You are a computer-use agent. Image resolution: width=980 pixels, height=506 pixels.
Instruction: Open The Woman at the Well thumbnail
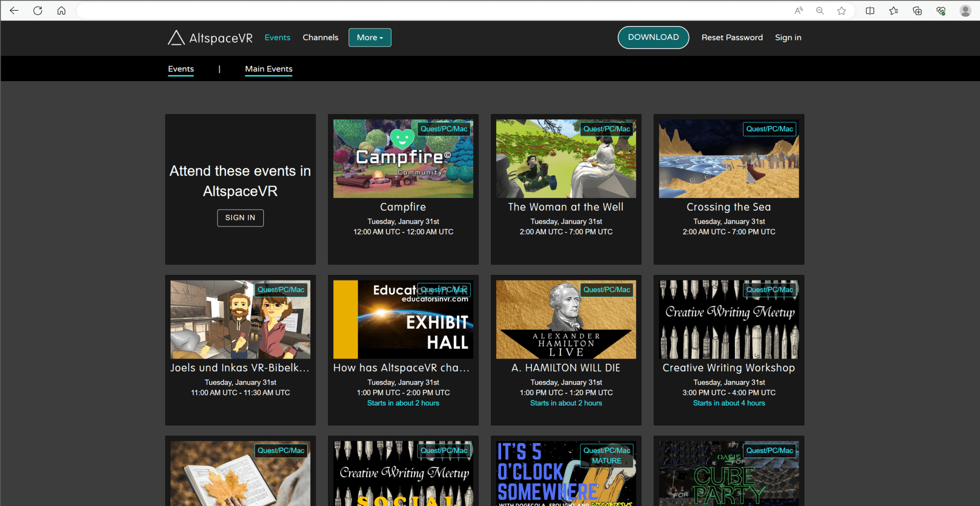click(566, 159)
